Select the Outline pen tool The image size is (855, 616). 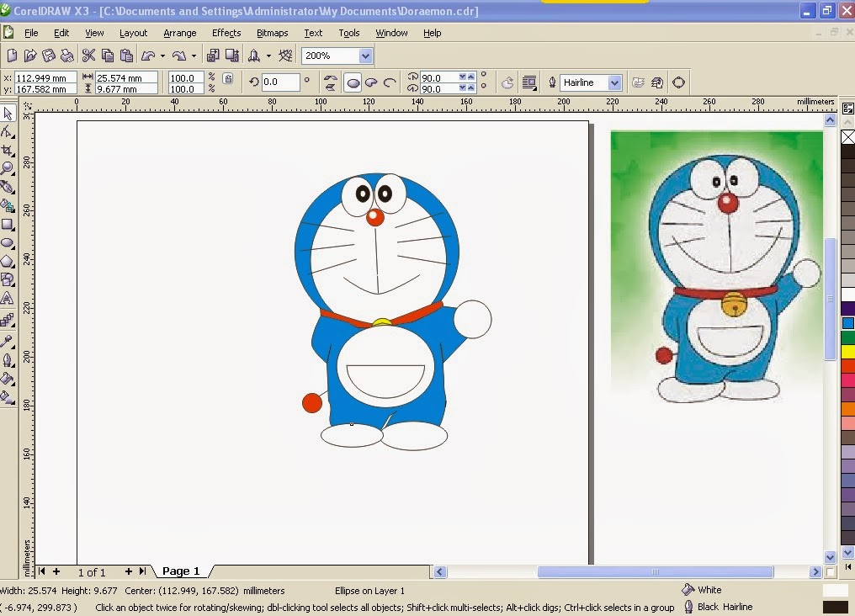point(8,360)
